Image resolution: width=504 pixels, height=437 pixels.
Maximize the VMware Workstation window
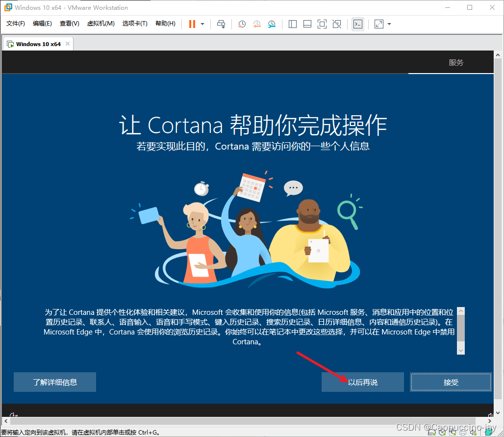[470, 7]
